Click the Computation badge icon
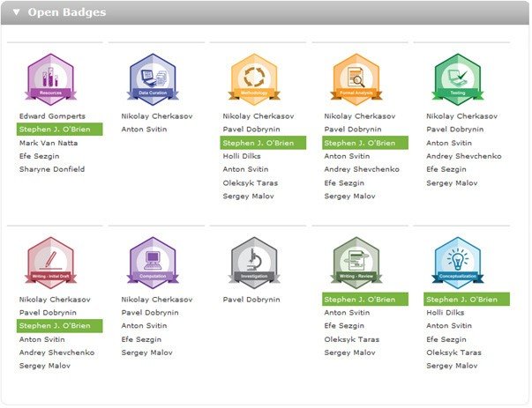 (x=153, y=262)
